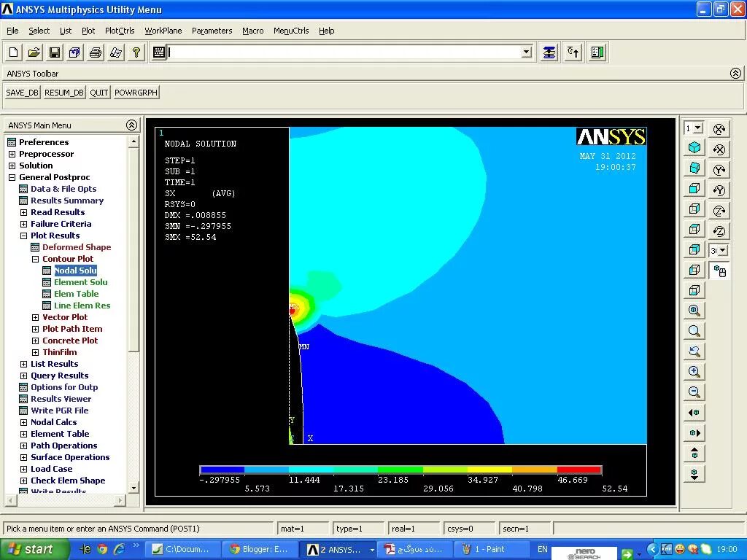The height and width of the screenshot is (560, 747).
Task: Open the Select menu
Action: (39, 31)
